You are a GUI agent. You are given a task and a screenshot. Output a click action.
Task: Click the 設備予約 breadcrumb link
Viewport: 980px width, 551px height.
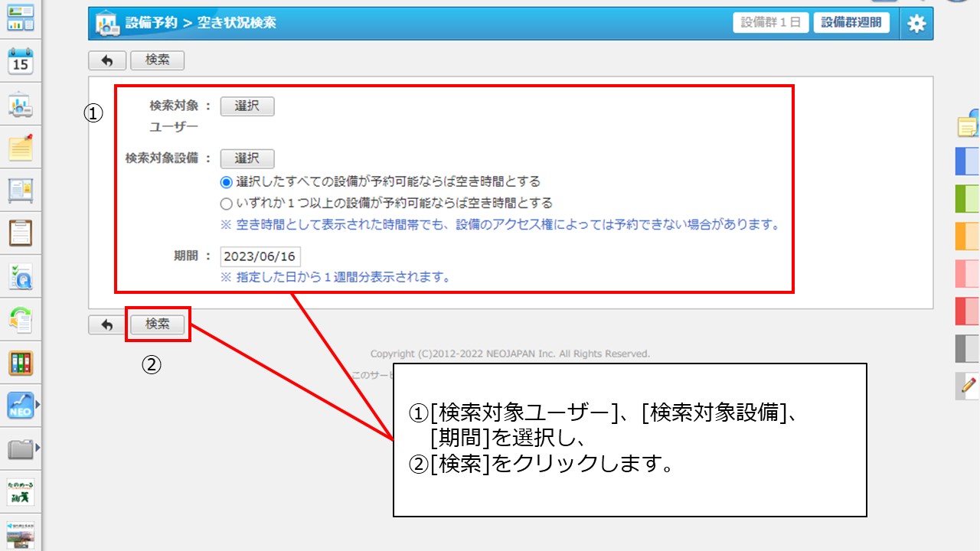click(150, 23)
